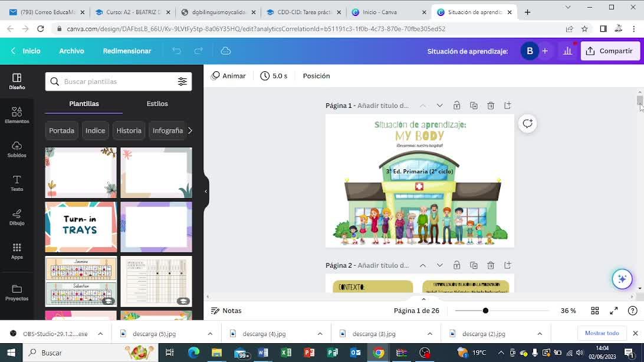Screen dimensions: 644x362
Task: Duplicate Página 1
Action: (474, 106)
